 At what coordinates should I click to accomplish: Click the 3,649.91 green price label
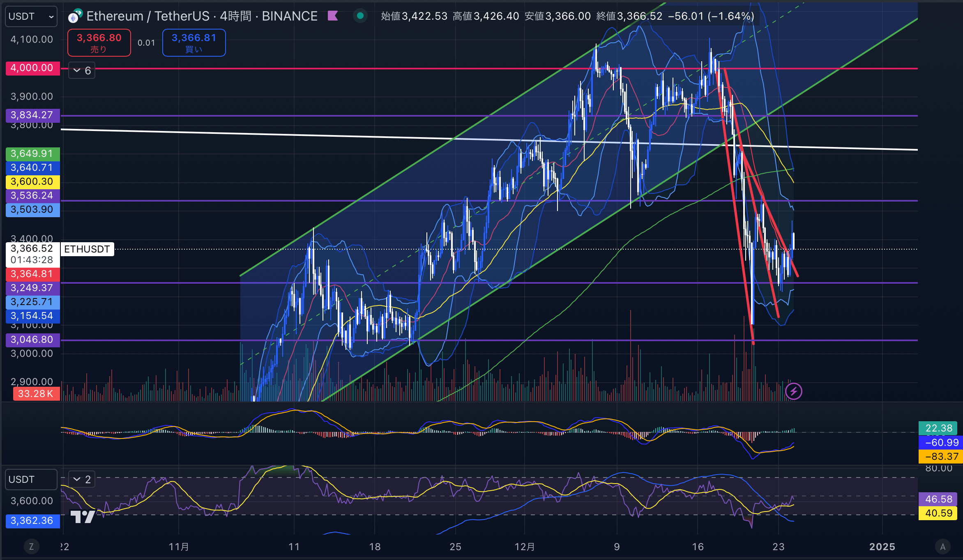32,154
